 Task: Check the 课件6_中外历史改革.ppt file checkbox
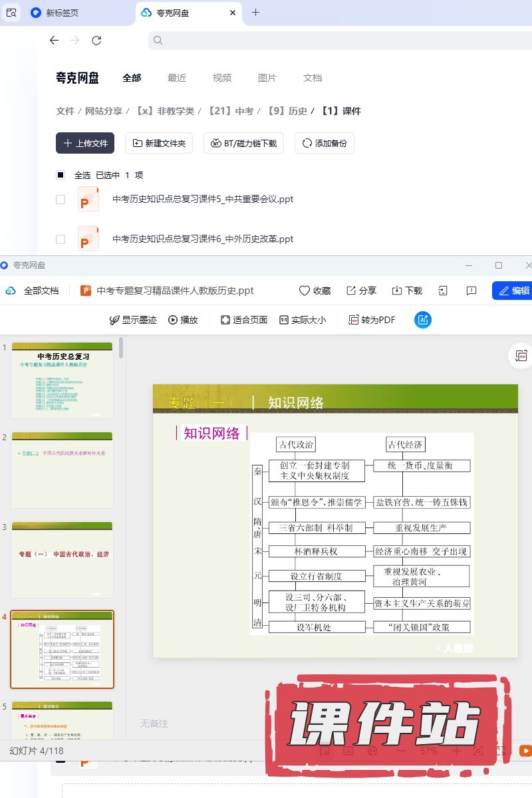(x=61, y=239)
